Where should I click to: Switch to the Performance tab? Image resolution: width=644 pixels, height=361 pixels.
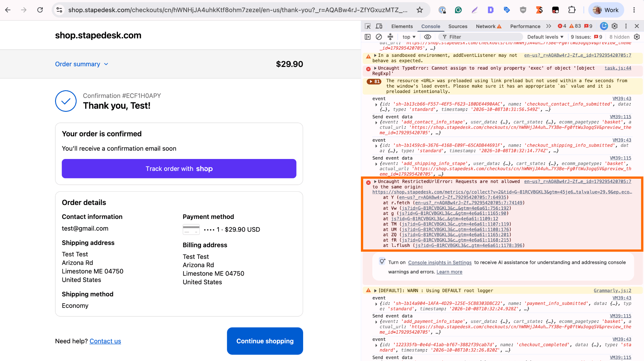525,26
